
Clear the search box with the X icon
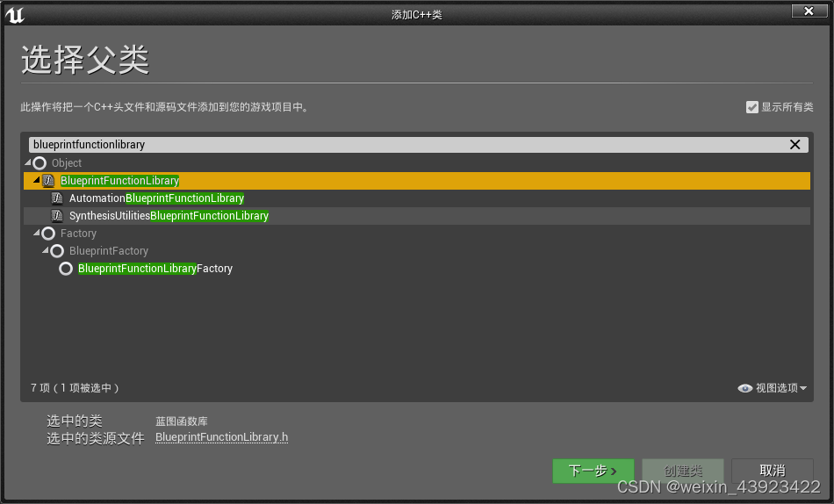pos(794,145)
